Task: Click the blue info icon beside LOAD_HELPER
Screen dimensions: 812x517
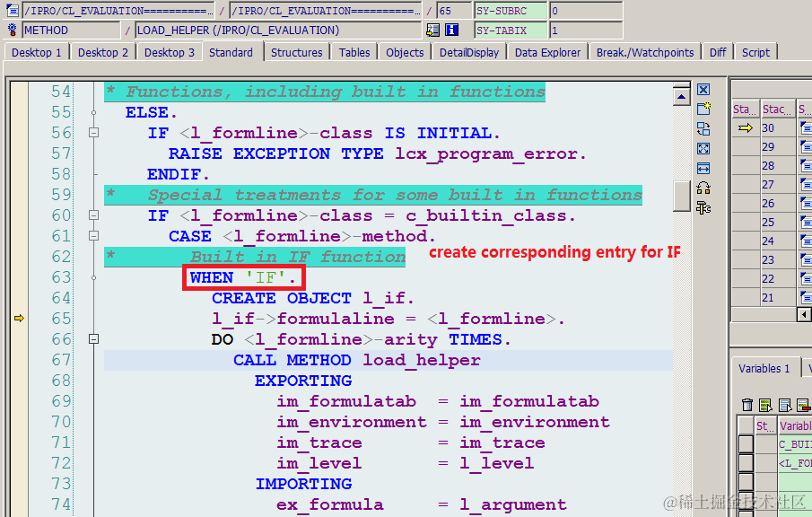Action: pos(451,30)
